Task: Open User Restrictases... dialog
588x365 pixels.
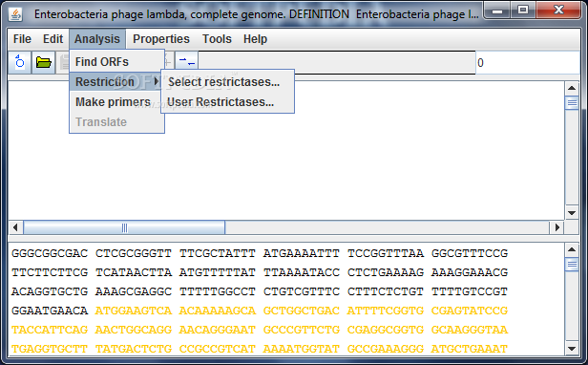Action: point(227,102)
